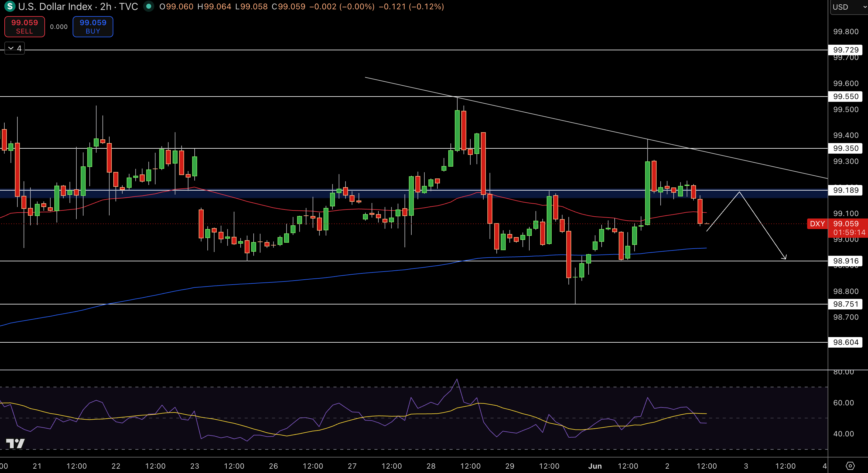Image resolution: width=868 pixels, height=473 pixels.
Task: Click the 99.059 BUY button
Action: point(93,27)
